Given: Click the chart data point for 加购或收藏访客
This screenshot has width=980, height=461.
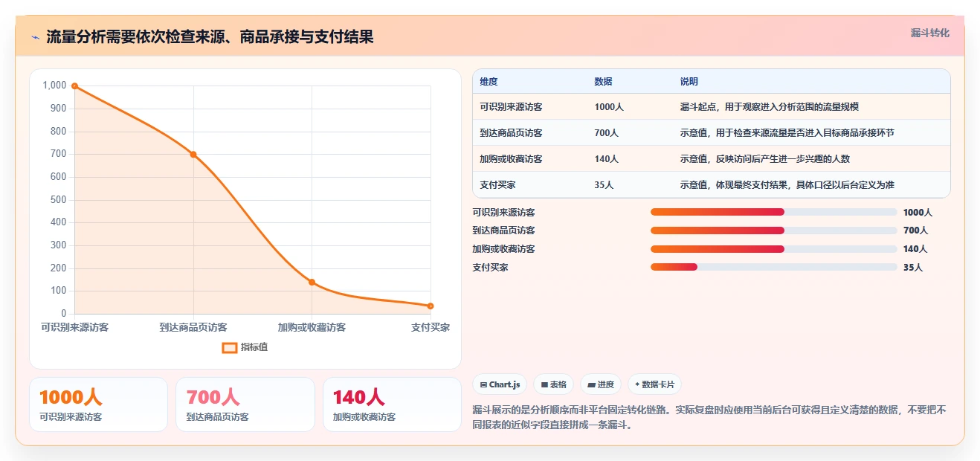Looking at the screenshot, I should 312,282.
